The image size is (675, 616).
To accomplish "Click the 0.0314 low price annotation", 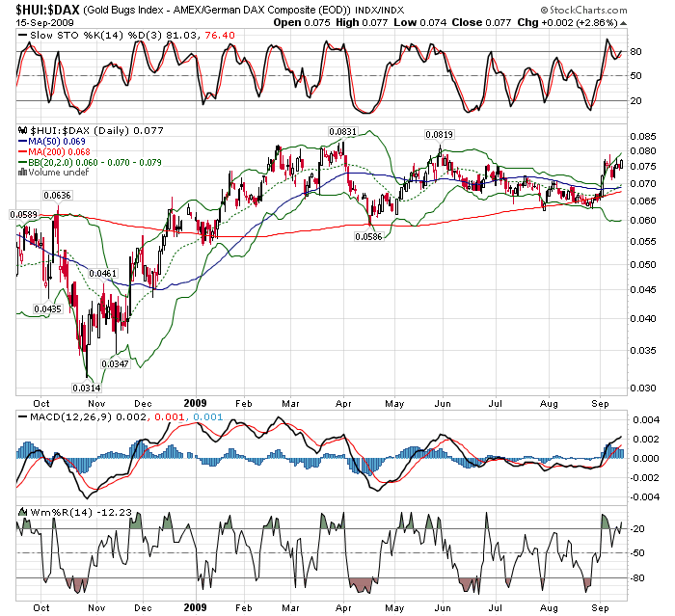I will coord(88,388).
